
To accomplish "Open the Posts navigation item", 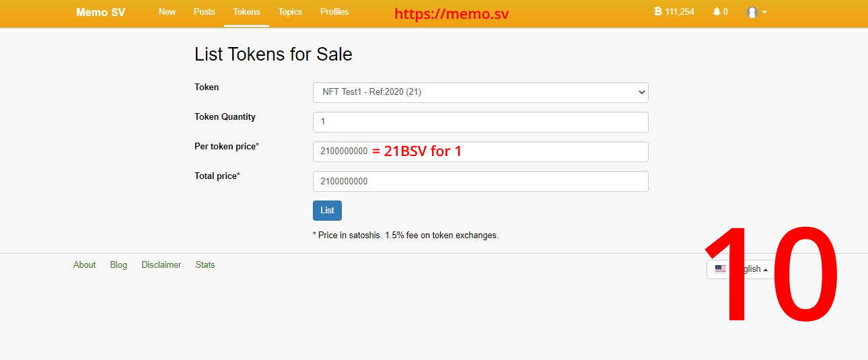I will point(205,12).
